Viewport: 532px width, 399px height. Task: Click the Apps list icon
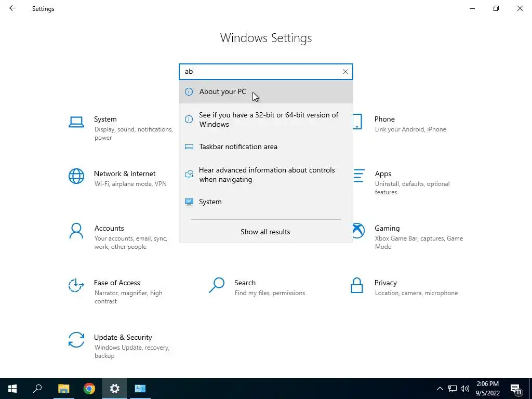(x=359, y=176)
